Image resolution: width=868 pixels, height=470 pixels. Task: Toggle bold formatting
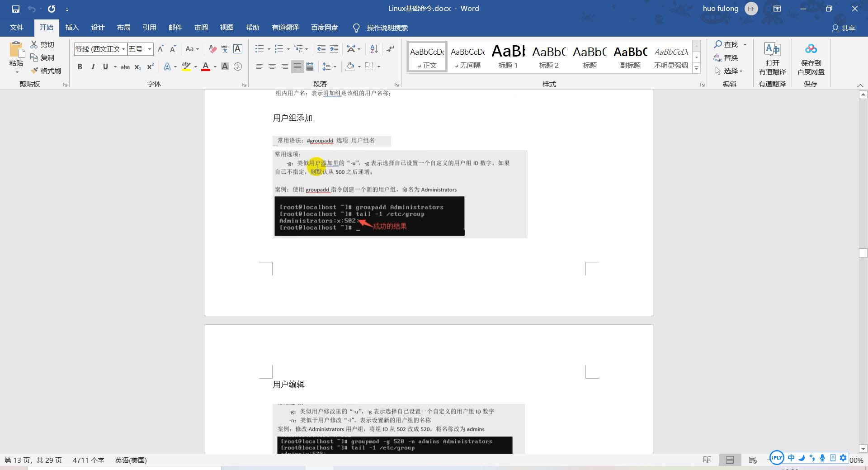click(x=80, y=66)
